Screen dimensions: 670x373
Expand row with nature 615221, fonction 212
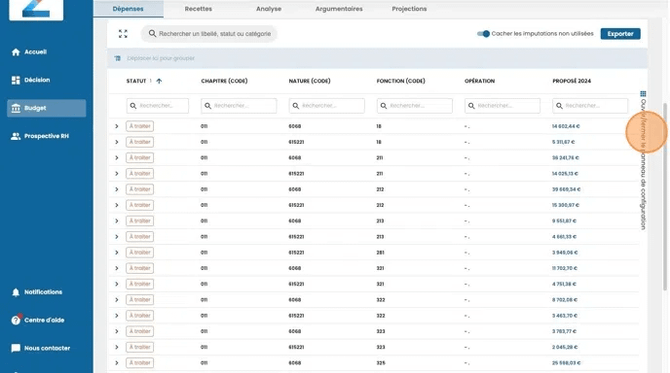(116, 206)
